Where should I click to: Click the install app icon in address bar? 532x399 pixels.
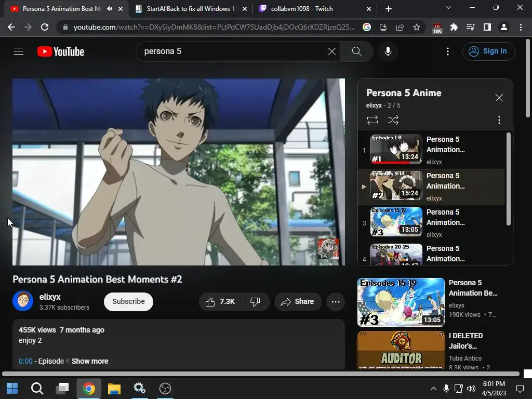383,27
